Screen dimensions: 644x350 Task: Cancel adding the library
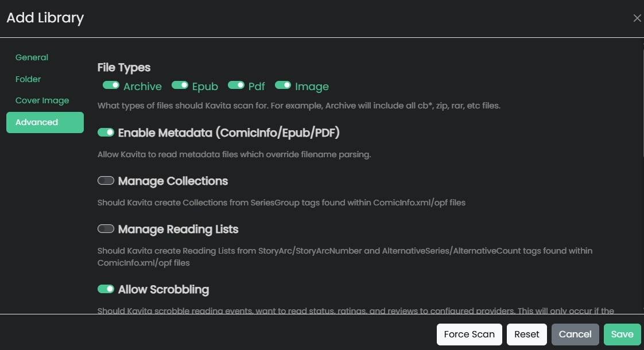tap(575, 335)
